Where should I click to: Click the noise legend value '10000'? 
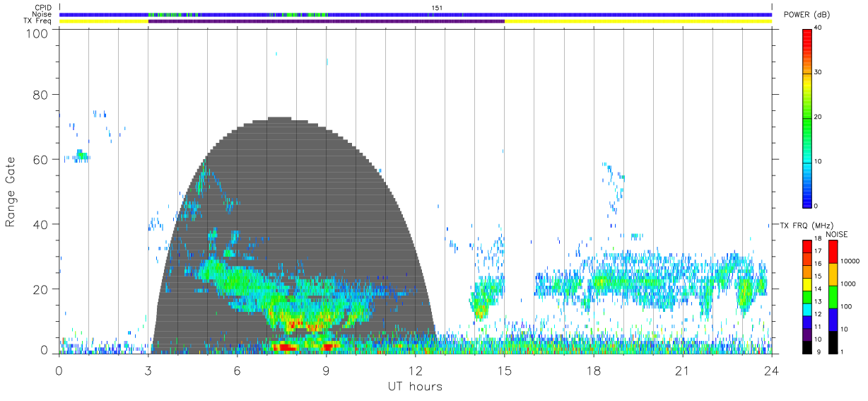point(850,261)
